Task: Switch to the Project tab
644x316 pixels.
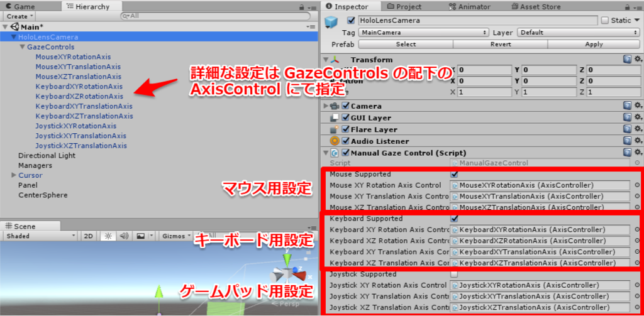Action: pyautogui.click(x=404, y=6)
